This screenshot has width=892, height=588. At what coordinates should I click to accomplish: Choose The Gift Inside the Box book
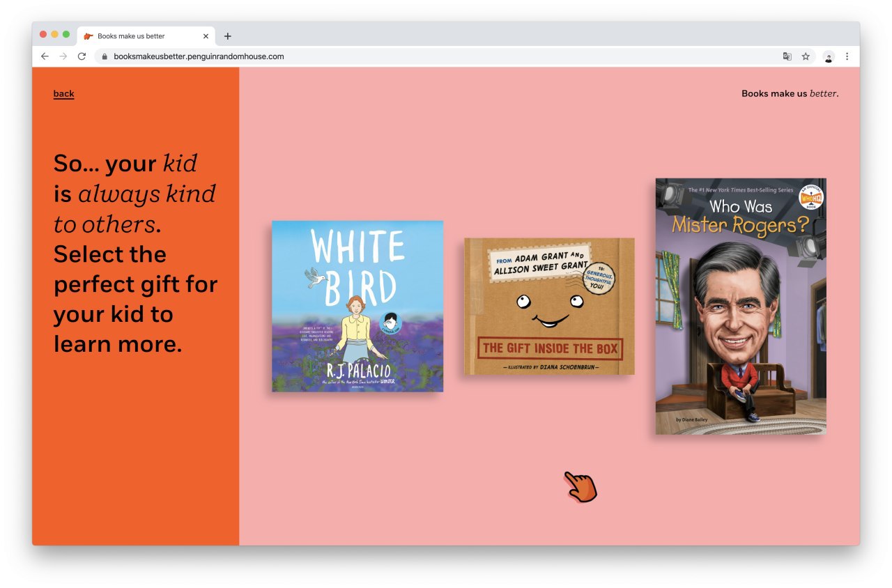point(550,307)
